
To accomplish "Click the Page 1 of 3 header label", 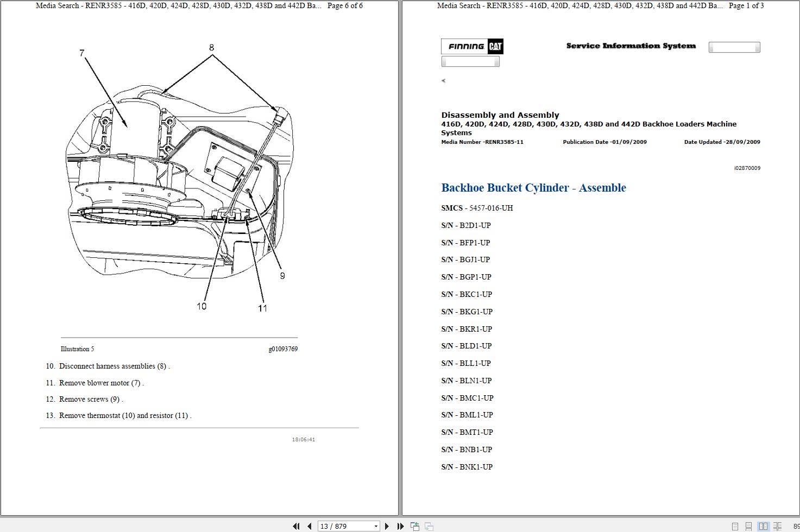I will (x=747, y=6).
